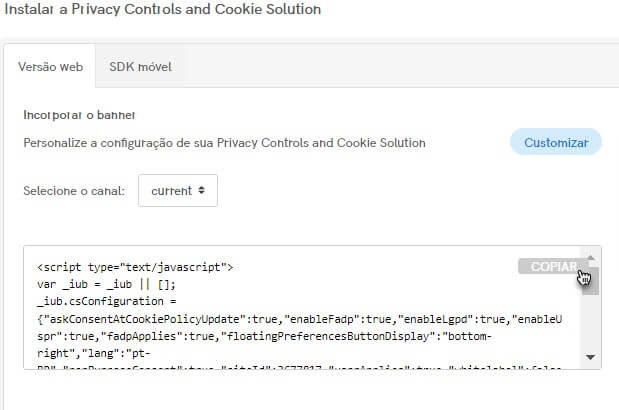This screenshot has height=410, width=619.
Task: Click the floatingPreferencesButtonDisplay code line
Action: click(264, 336)
